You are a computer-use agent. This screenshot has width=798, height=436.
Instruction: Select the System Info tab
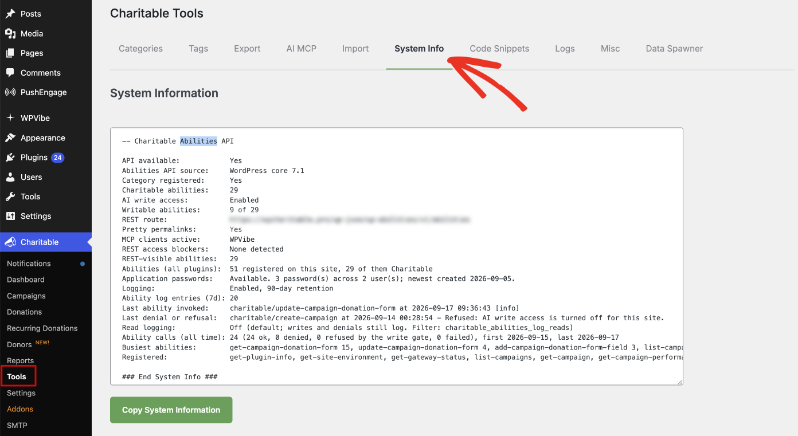click(x=419, y=49)
